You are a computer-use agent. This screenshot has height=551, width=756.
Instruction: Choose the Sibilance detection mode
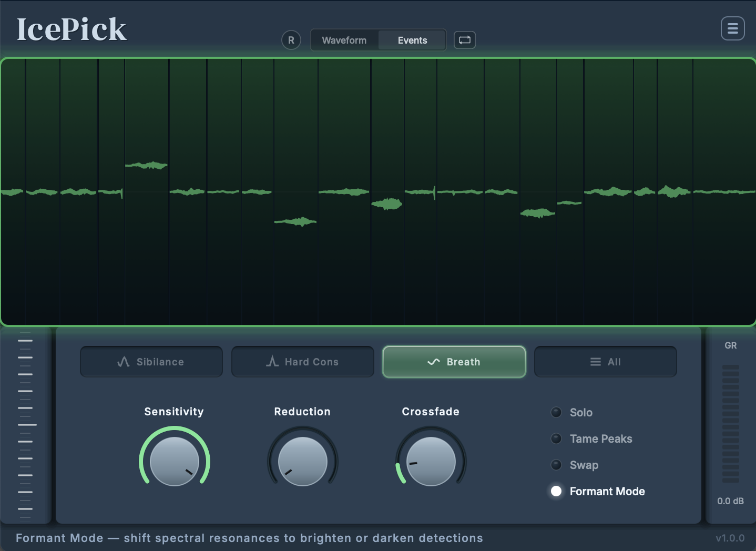point(151,362)
